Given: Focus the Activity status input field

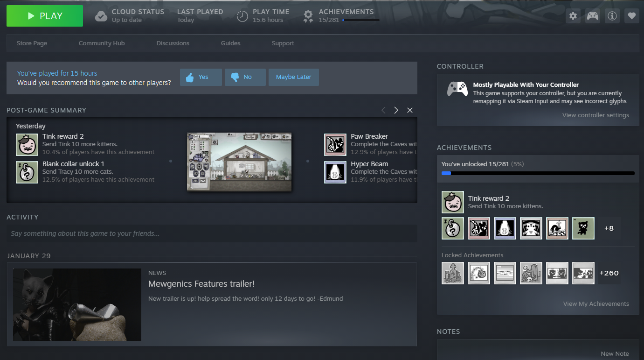Looking at the screenshot, I should click(x=212, y=233).
